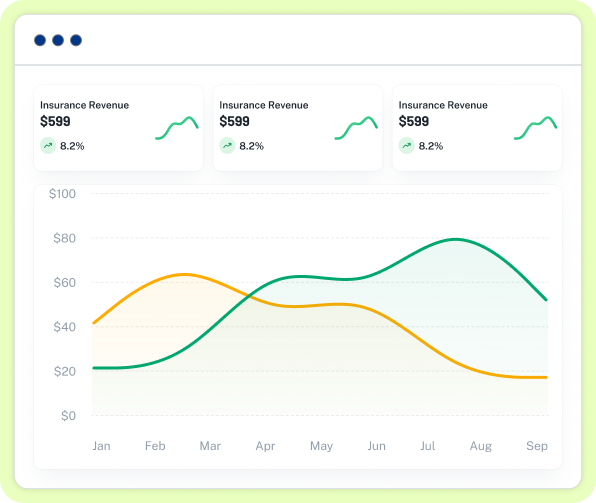
Task: Open the green sparkline in the right revenue card
Action: [x=536, y=128]
